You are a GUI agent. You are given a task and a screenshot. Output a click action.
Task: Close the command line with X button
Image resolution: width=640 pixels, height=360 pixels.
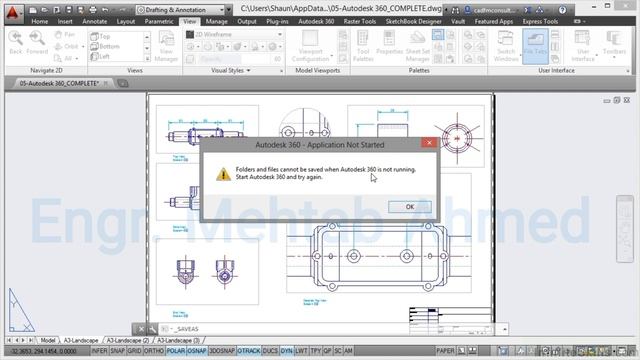point(141,329)
